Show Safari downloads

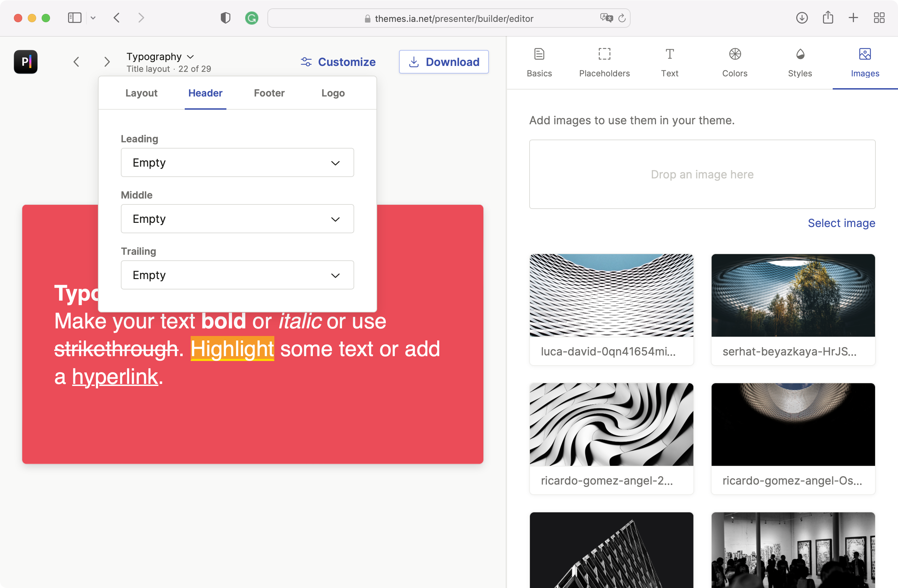pos(802,18)
